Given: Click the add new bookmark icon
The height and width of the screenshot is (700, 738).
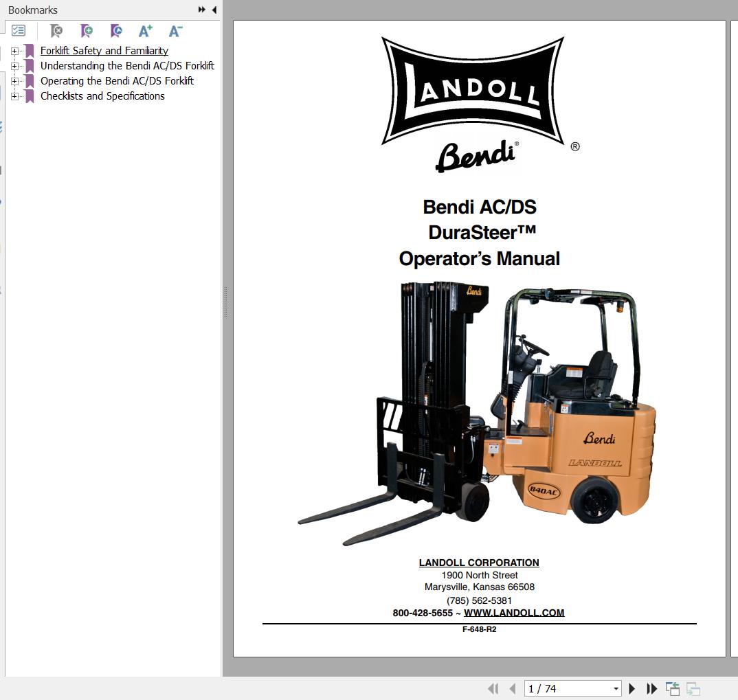Looking at the screenshot, I should tap(87, 31).
